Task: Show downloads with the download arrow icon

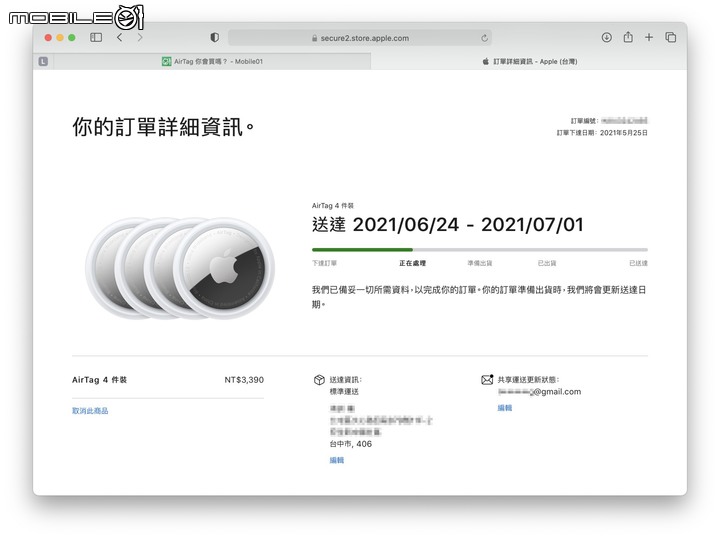Action: tap(607, 38)
